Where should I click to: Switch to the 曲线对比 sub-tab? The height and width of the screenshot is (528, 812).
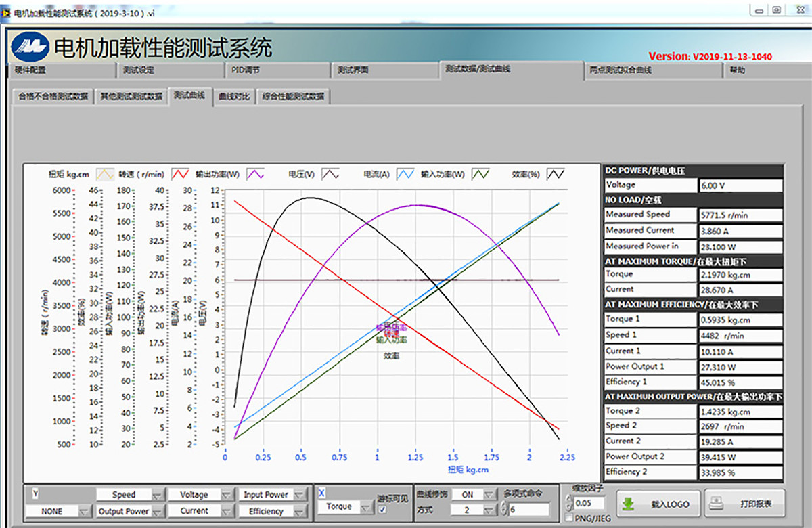pyautogui.click(x=234, y=96)
